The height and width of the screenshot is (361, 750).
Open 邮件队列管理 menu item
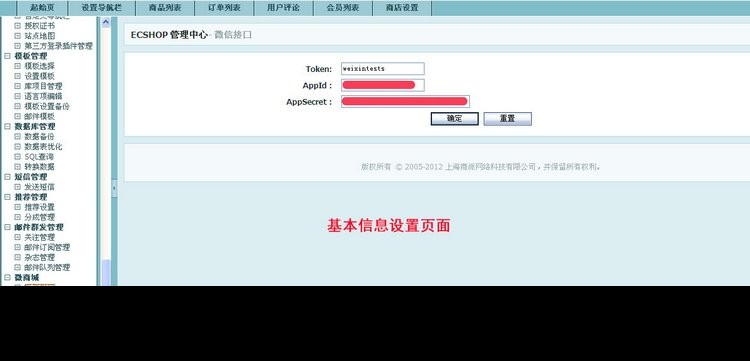tap(47, 267)
